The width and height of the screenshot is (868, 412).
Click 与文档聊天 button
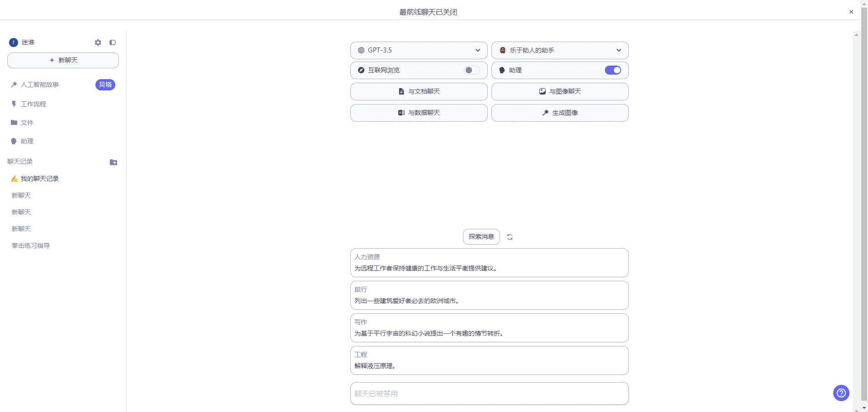pos(419,91)
